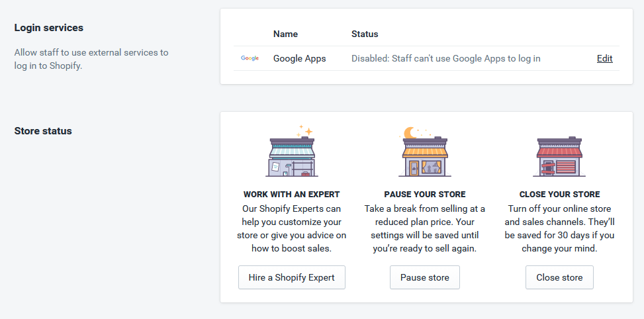The height and width of the screenshot is (319, 644).
Task: Click the Shopify Experts description paragraph
Action: click(x=292, y=228)
